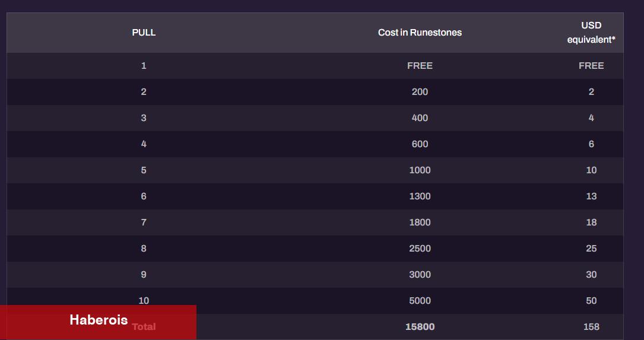Viewport: 644px width, 340px height.
Task: Select the 1000 Runestones cost cell
Action: (420, 170)
